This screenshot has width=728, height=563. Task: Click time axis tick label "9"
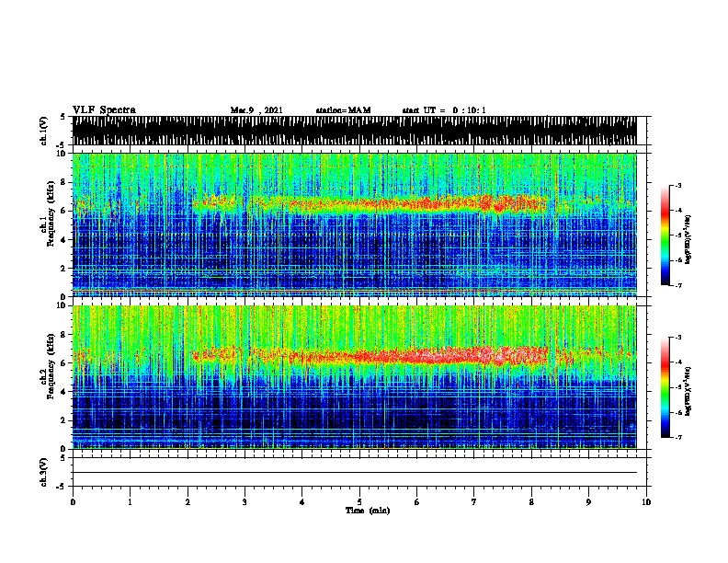588,502
